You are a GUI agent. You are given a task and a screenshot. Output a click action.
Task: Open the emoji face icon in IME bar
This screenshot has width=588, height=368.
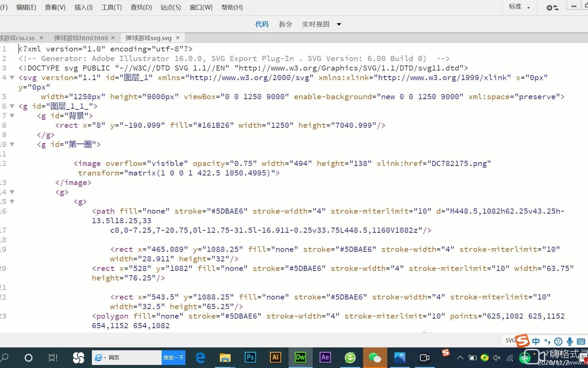pyautogui.click(x=558, y=341)
